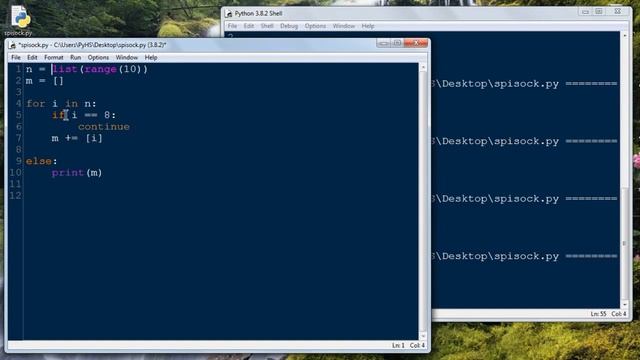The height and width of the screenshot is (360, 640).
Task: Click 'Ln: 55' in Shell status bar
Action: 598,314
